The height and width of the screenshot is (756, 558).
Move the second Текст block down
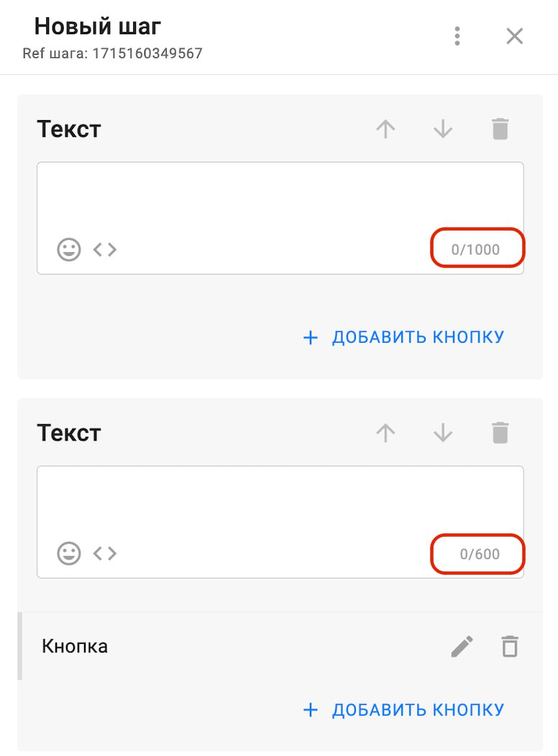(x=443, y=433)
